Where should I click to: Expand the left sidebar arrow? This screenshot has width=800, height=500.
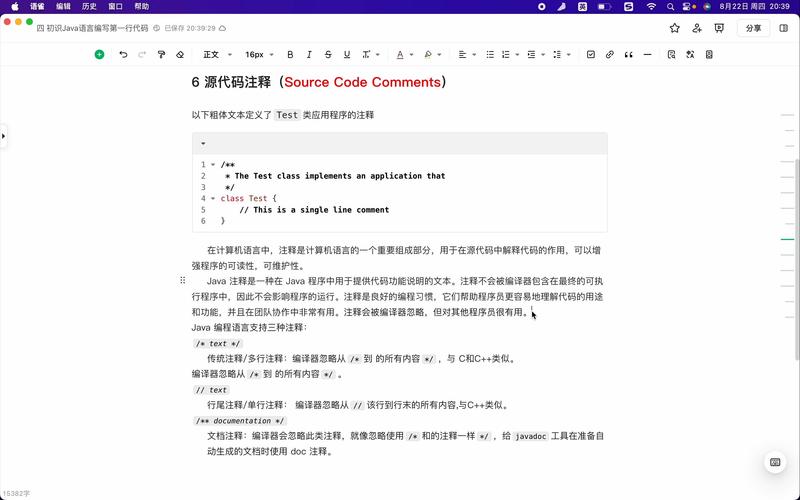[3, 136]
